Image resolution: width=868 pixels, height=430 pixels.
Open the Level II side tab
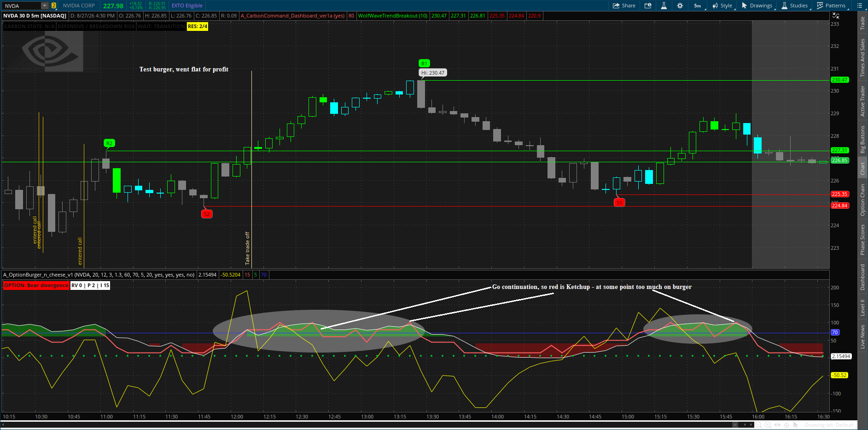click(x=862, y=307)
